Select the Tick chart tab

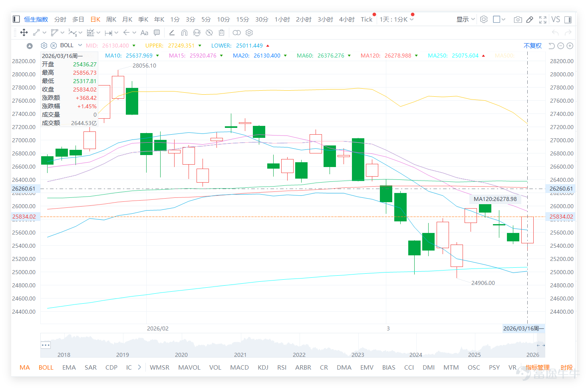[x=366, y=19]
